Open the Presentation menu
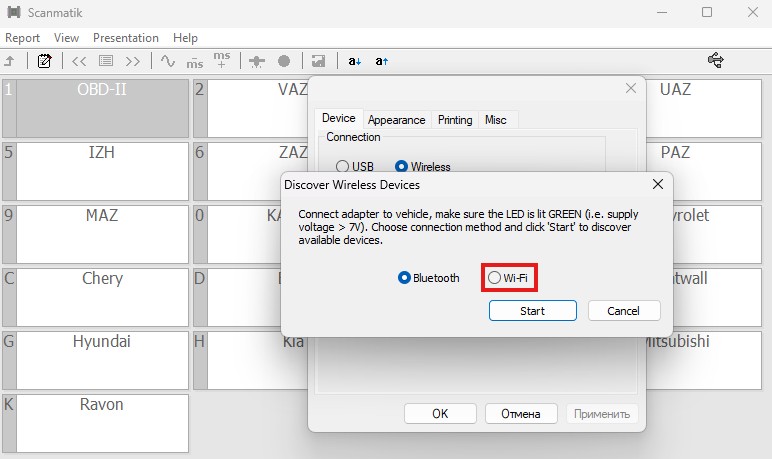Image resolution: width=772 pixels, height=459 pixels. coord(125,38)
